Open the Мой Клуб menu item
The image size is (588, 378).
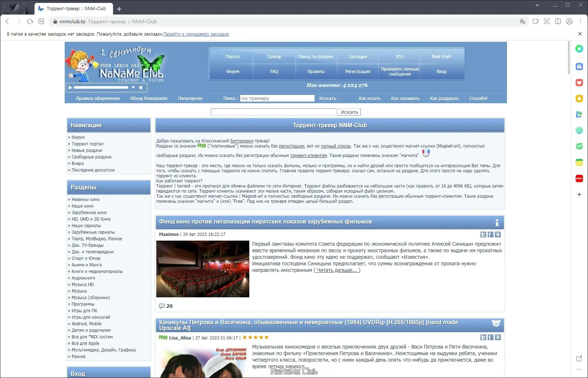pyautogui.click(x=442, y=57)
